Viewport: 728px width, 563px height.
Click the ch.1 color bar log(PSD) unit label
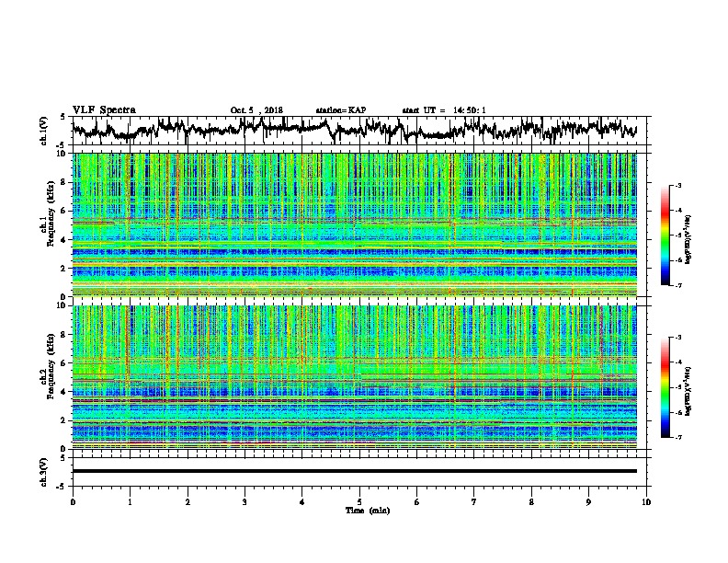(x=688, y=239)
